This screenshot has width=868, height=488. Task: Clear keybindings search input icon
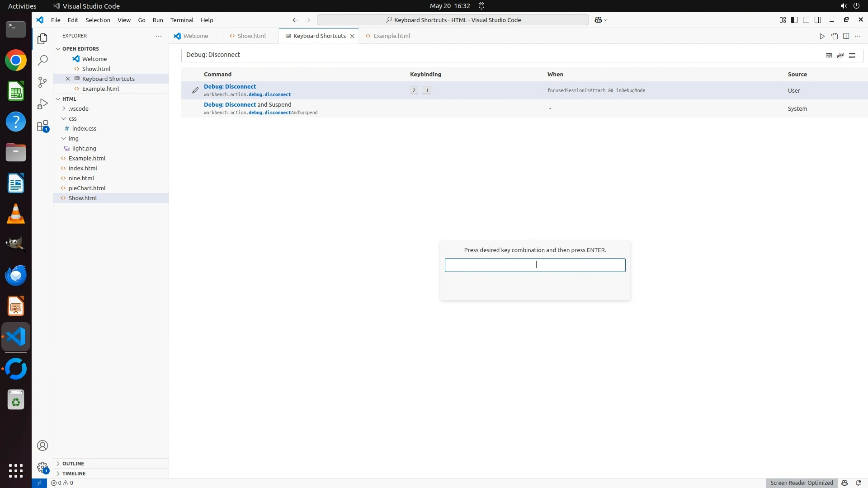point(852,55)
